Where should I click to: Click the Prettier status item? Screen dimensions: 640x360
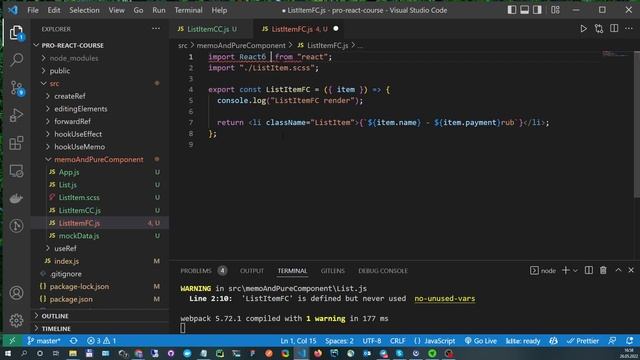(x=583, y=340)
